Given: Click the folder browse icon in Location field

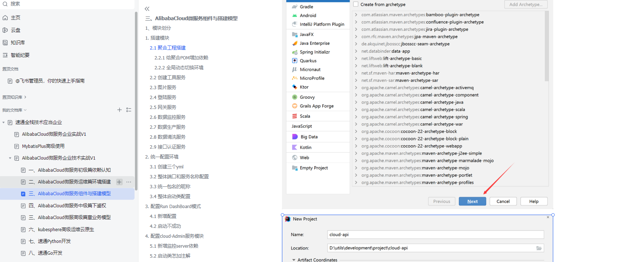Looking at the screenshot, I should click(539, 248).
